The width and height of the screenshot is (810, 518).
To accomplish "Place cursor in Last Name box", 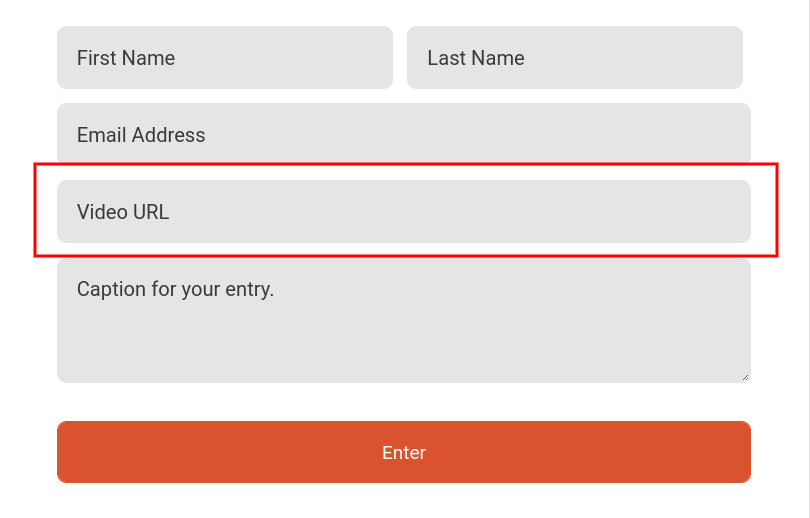I will point(574,58).
